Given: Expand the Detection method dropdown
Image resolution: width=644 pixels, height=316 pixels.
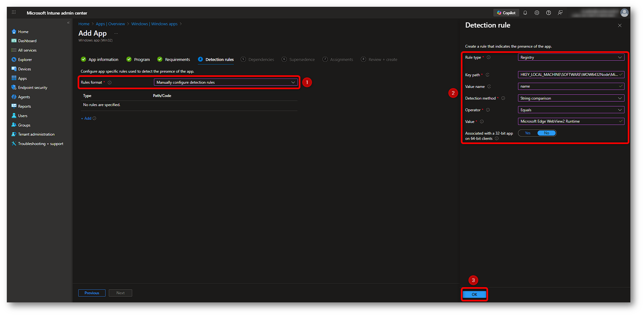Looking at the screenshot, I should [571, 98].
